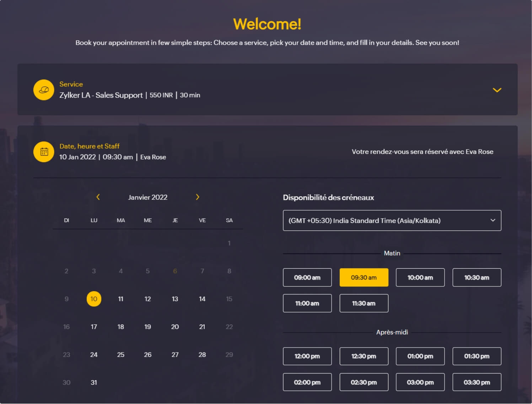532x404 pixels.
Task: Click the Eva Rose staff name in the booking summary line
Action: pyautogui.click(x=153, y=157)
